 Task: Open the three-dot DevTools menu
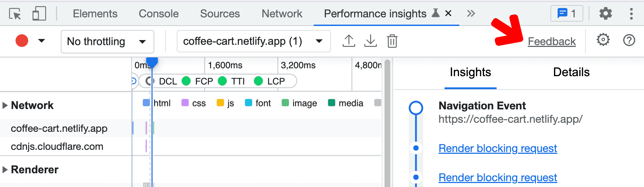click(631, 14)
